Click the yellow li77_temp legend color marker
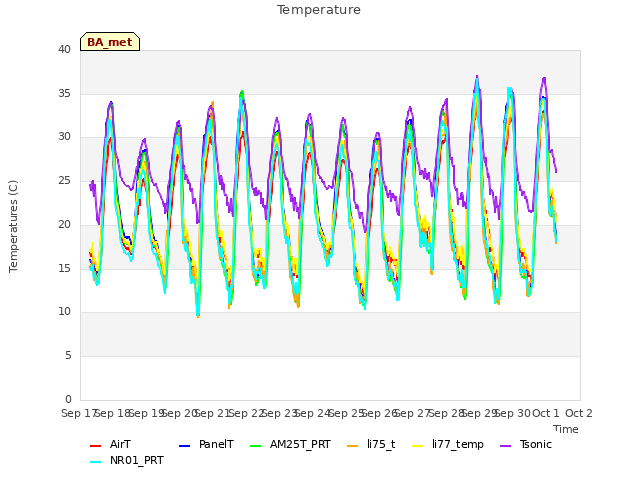Viewport: 640px width, 480px height. tap(418, 446)
